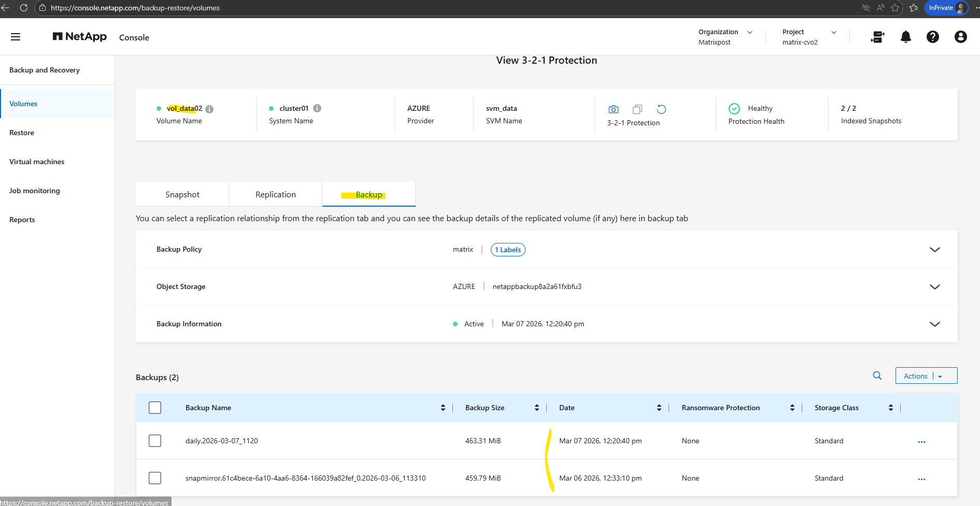Check the box for daily.2026-03-07_1120 backup
This screenshot has width=980, height=506.
[x=155, y=441]
